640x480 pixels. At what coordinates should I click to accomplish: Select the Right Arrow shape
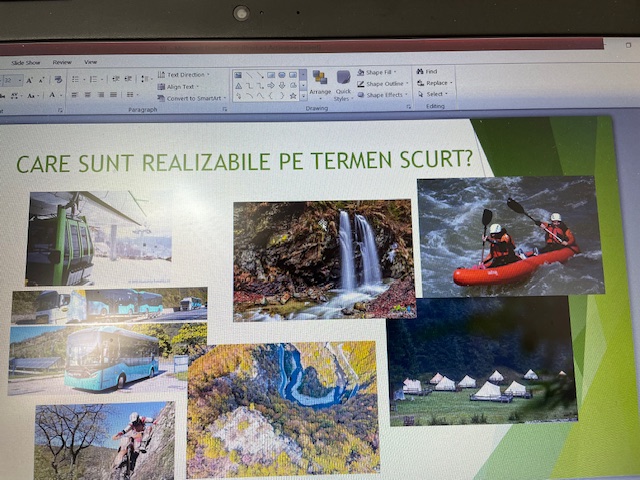click(271, 86)
